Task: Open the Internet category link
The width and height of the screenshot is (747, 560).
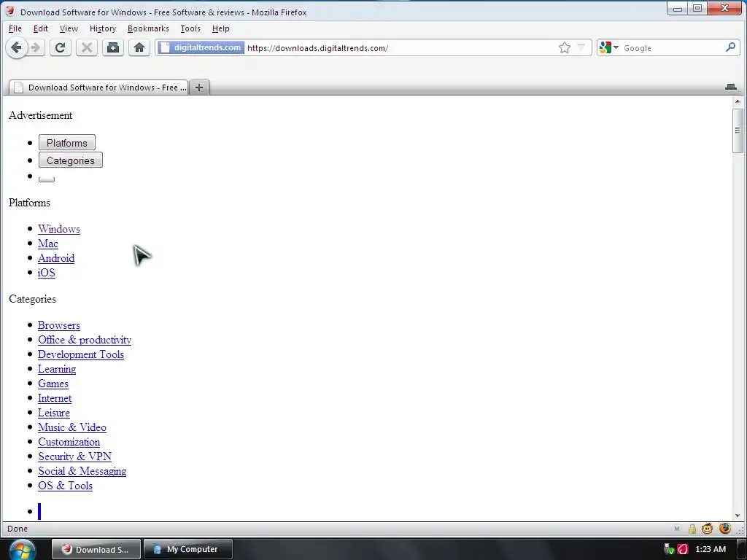Action: click(x=55, y=398)
